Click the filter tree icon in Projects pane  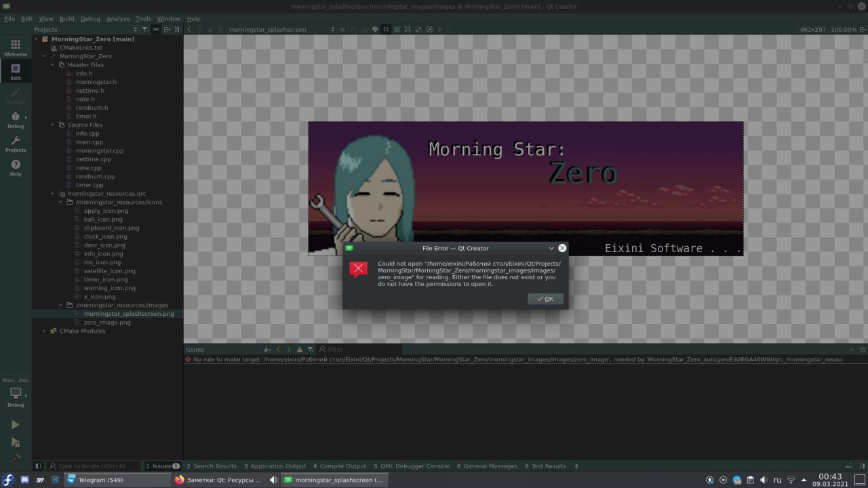144,29
